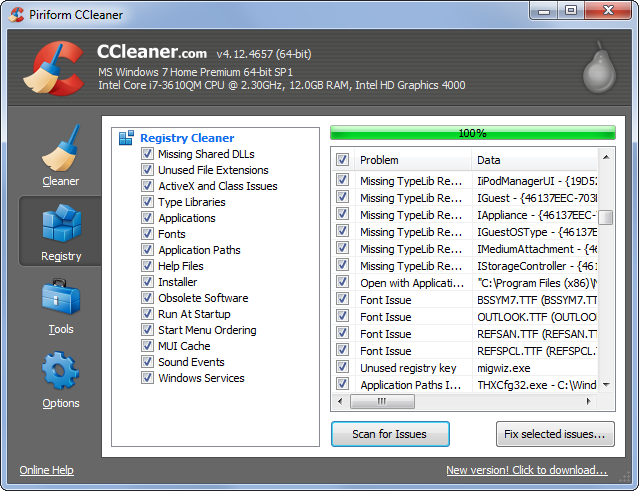This screenshot has height=491, width=639.
Task: Uncheck the IMediumAttachment issue row
Action: (x=342, y=248)
